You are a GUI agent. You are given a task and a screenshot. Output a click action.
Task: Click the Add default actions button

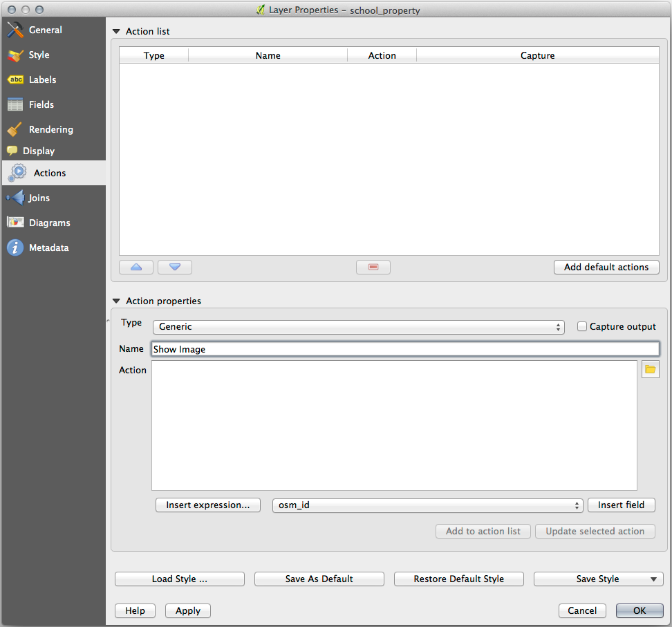[x=606, y=267]
